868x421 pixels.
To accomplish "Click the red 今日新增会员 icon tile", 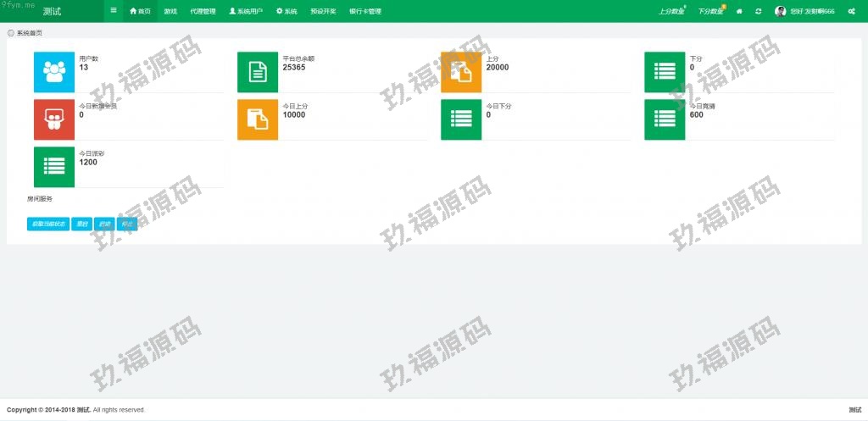I will pos(54,119).
